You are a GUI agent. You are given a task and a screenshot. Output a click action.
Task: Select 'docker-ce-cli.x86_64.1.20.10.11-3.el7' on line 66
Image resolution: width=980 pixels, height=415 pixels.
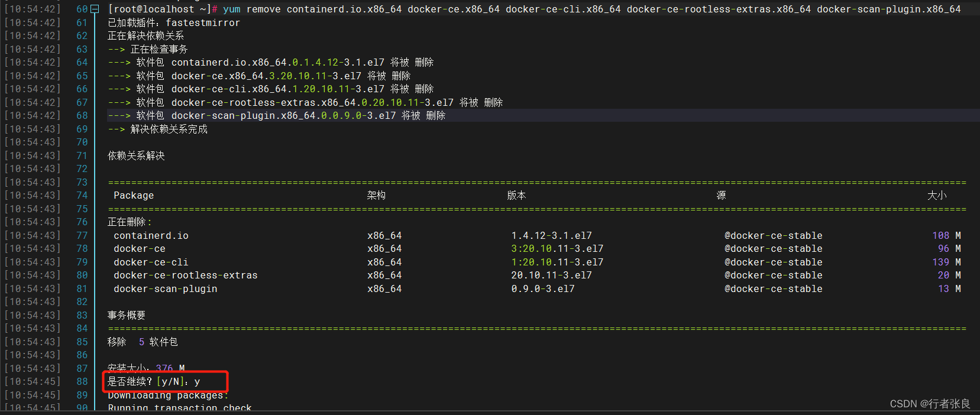[278, 89]
